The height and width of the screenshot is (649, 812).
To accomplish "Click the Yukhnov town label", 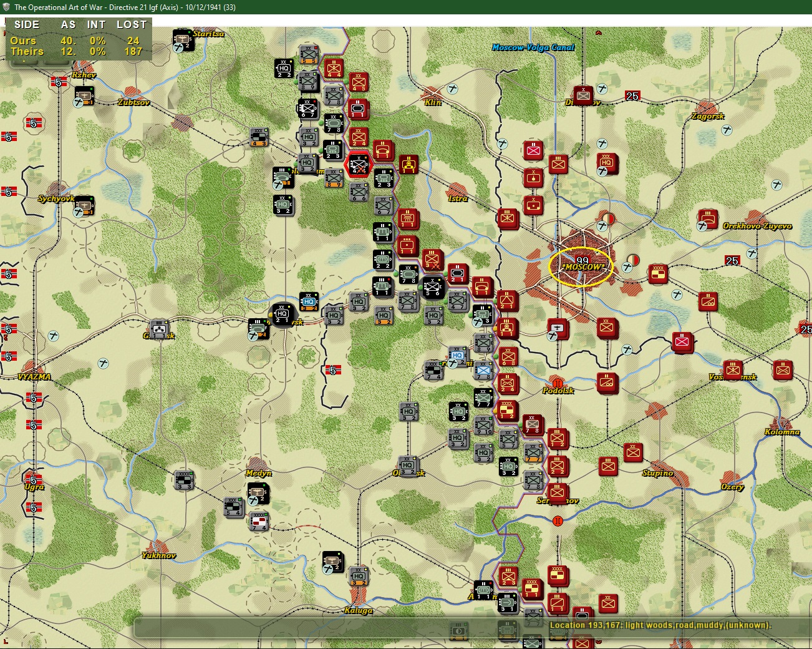I will (x=158, y=555).
